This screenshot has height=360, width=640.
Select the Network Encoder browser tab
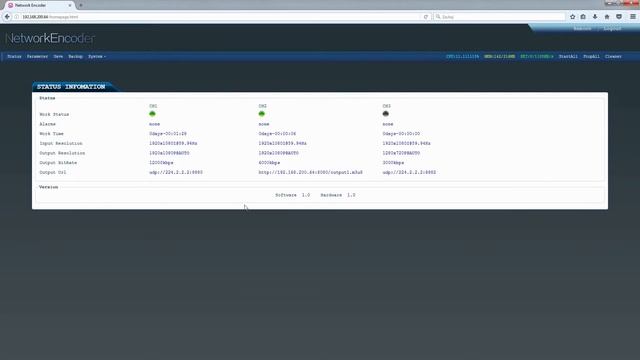pyautogui.click(x=40, y=5)
